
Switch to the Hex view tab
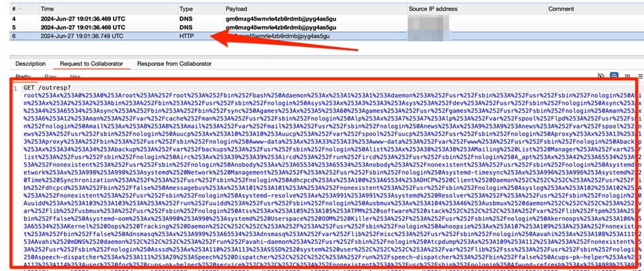click(75, 76)
